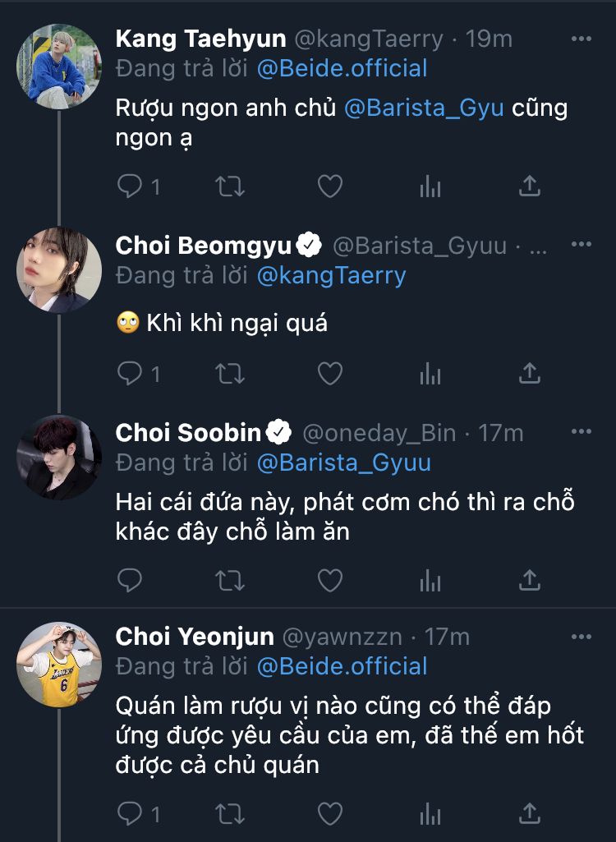The height and width of the screenshot is (842, 616).
Task: Retweet Choi Beomgyu's reply
Action: (x=230, y=374)
